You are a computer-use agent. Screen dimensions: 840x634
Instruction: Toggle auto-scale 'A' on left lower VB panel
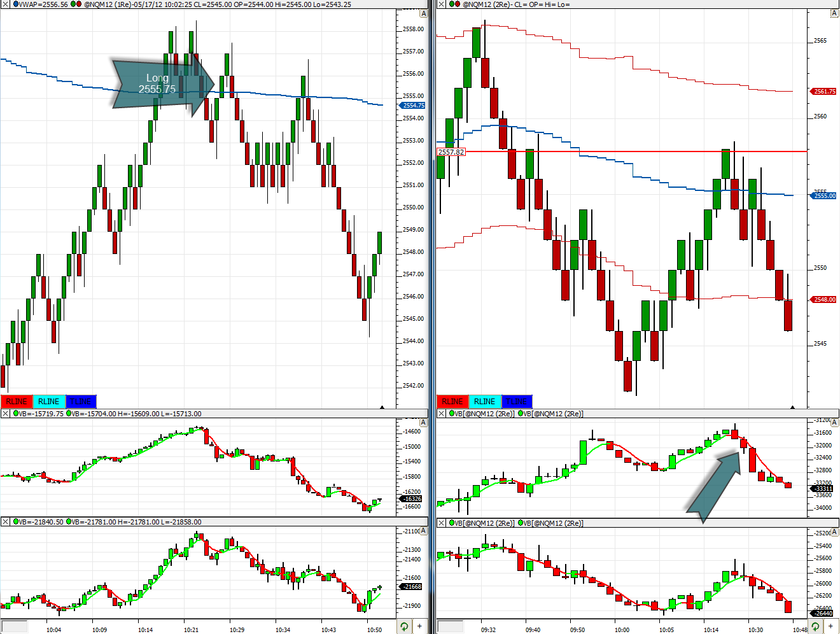tap(424, 531)
